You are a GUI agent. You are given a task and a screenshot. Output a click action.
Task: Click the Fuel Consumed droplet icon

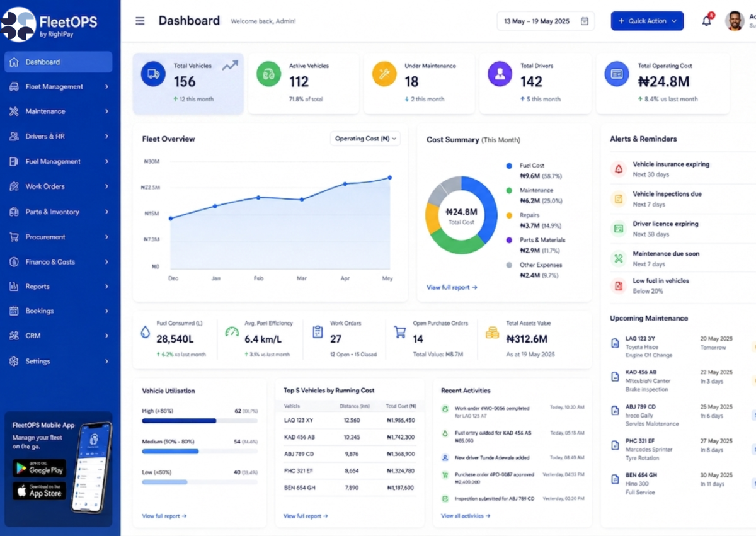pos(146,332)
